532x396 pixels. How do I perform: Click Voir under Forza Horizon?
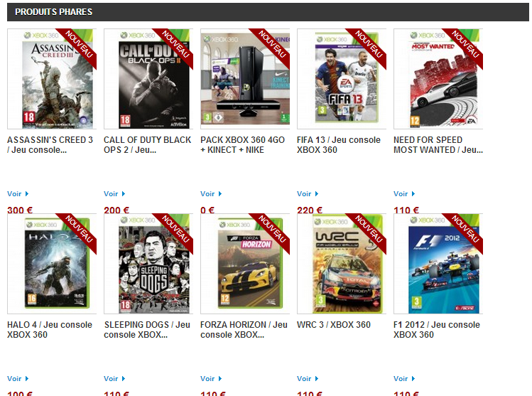[211, 379]
